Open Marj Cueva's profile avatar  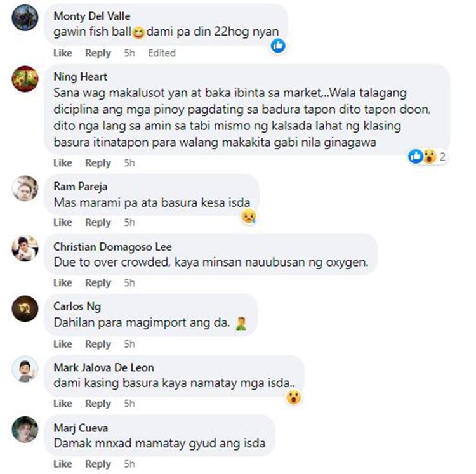(25, 429)
